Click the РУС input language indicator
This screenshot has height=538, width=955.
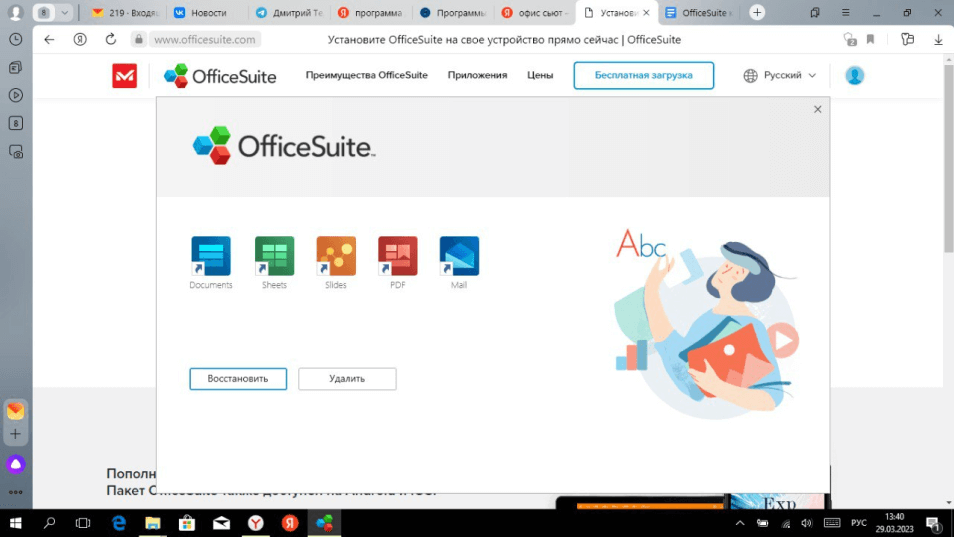click(x=859, y=523)
